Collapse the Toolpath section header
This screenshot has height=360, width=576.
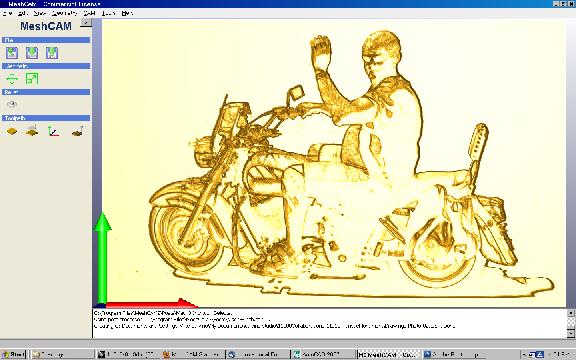point(46,118)
